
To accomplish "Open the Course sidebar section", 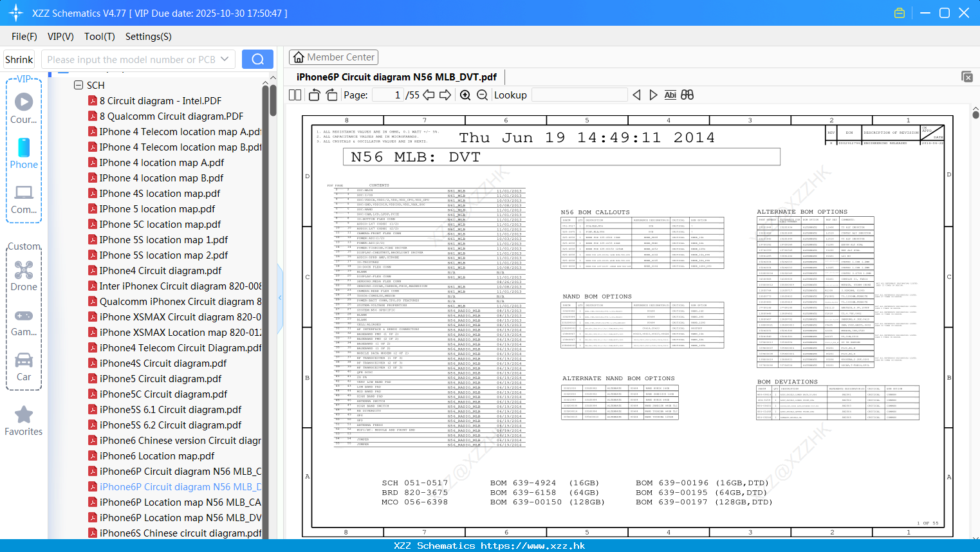I will pyautogui.click(x=24, y=108).
